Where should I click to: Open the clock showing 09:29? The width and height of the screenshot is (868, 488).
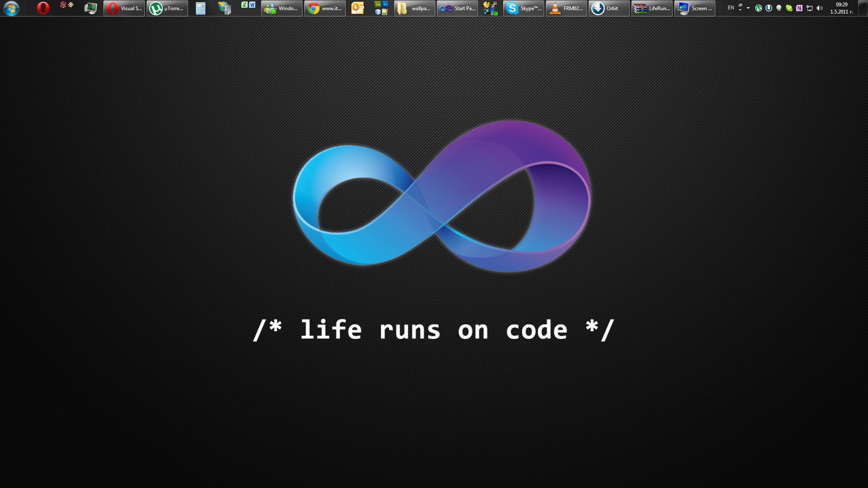tap(842, 8)
